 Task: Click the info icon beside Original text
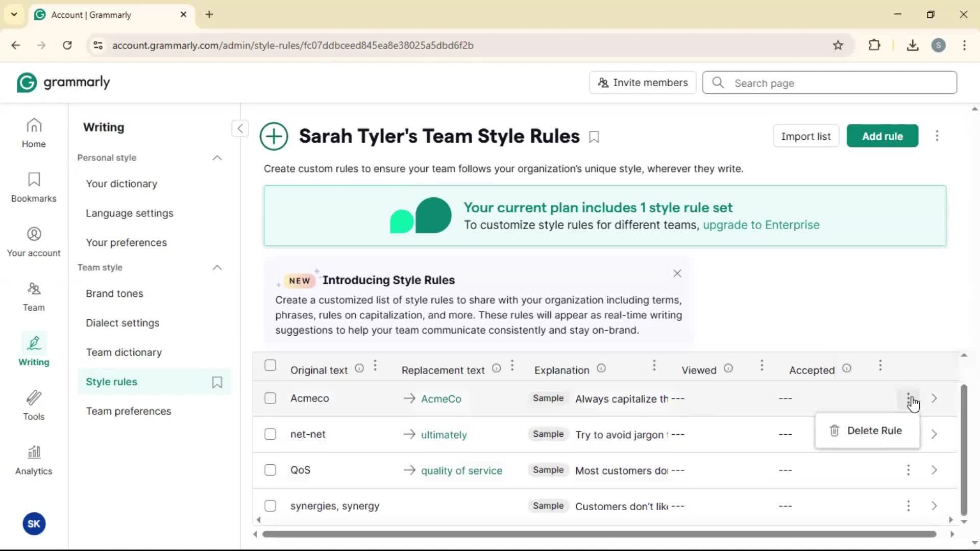coord(359,368)
